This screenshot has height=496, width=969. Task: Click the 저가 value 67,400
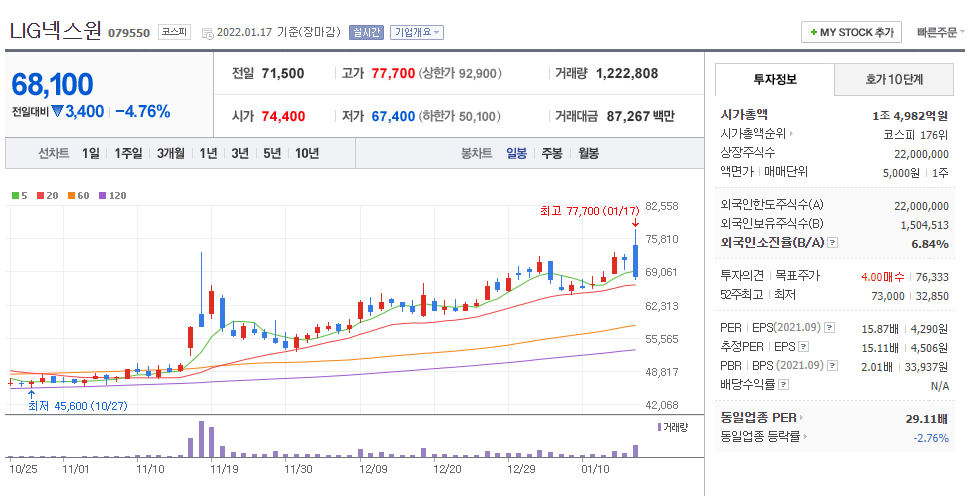coord(393,116)
